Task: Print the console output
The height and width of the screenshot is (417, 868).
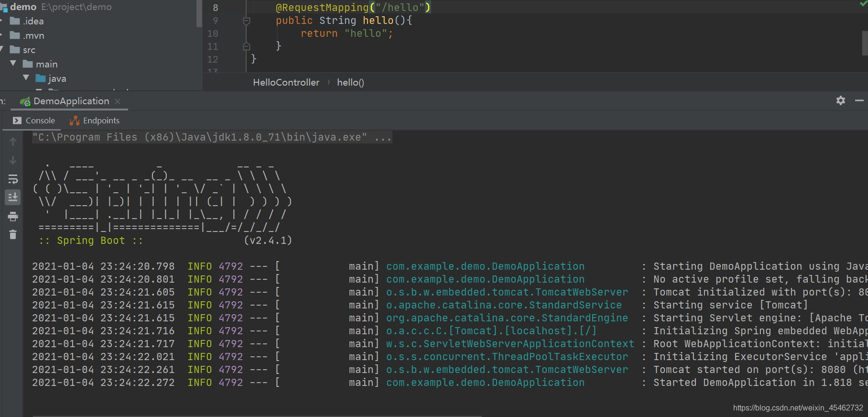Action: pyautogui.click(x=13, y=216)
